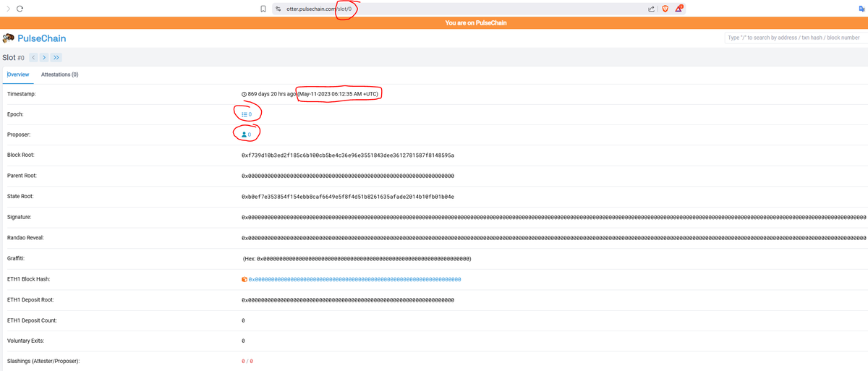Click the 'Epoch:' label
Image resolution: width=868 pixels, height=371 pixels.
pyautogui.click(x=15, y=114)
